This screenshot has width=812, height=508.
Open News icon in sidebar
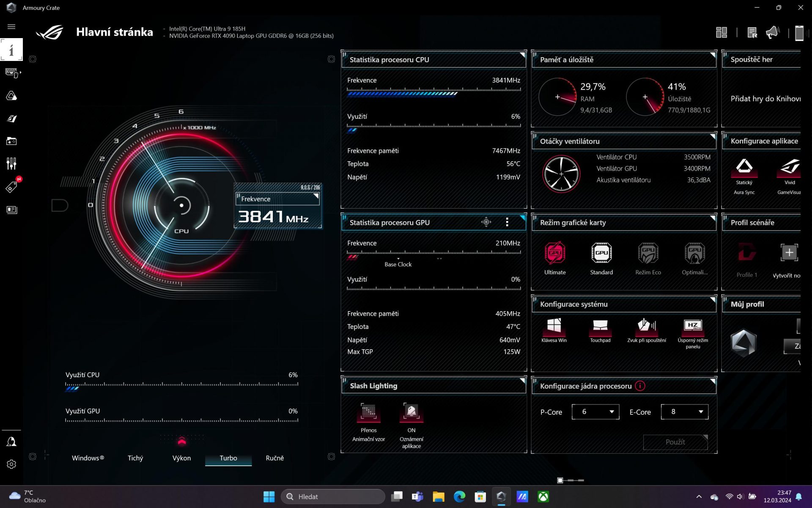click(11, 210)
